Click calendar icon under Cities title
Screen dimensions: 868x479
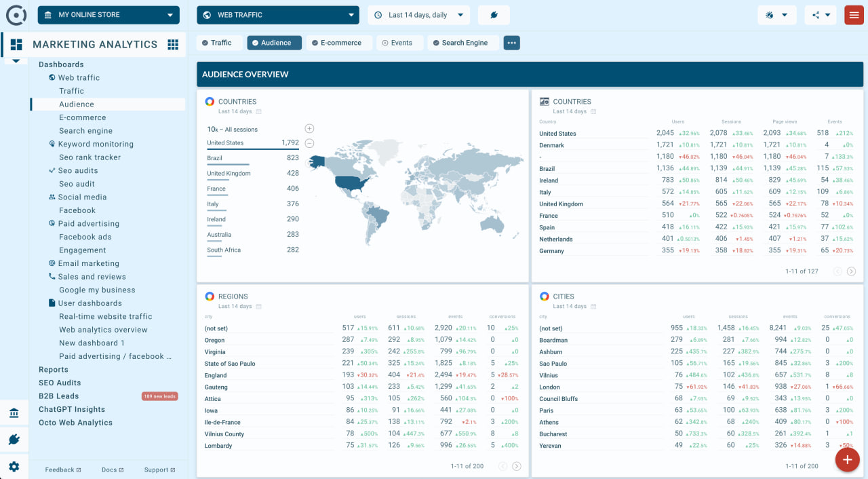(593, 306)
